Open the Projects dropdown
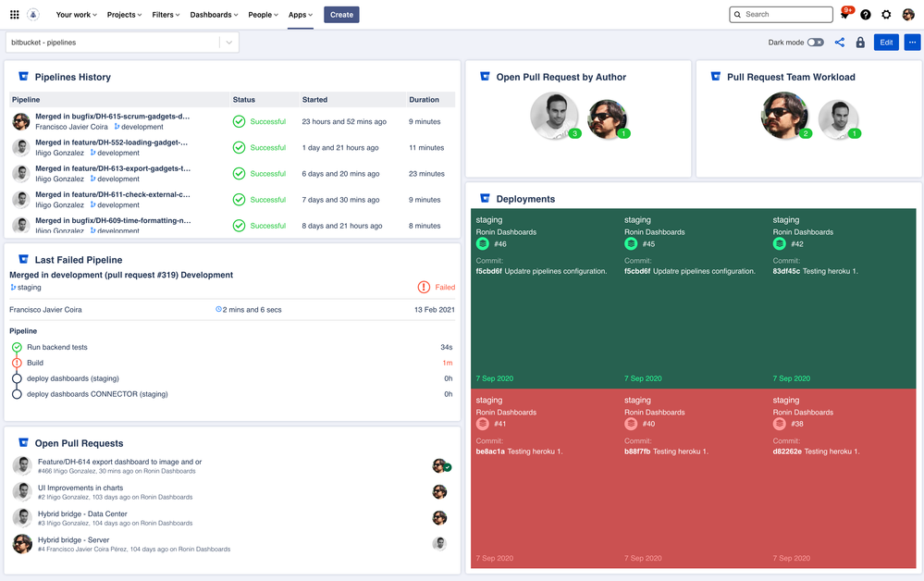The width and height of the screenshot is (924, 581). (124, 14)
